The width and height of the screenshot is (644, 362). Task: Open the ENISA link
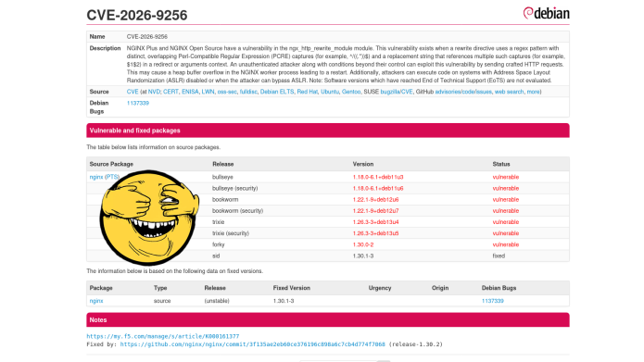[x=190, y=92]
